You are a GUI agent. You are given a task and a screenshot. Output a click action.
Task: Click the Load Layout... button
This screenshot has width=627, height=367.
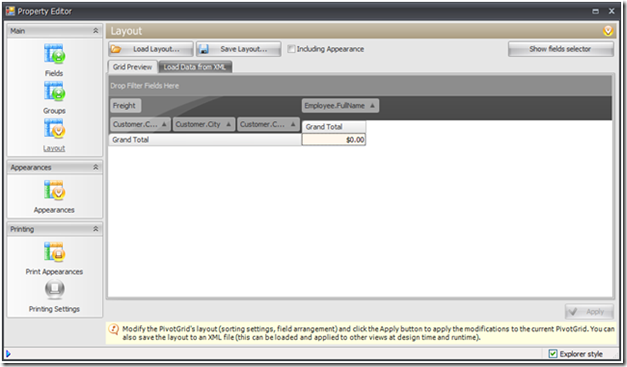(151, 49)
